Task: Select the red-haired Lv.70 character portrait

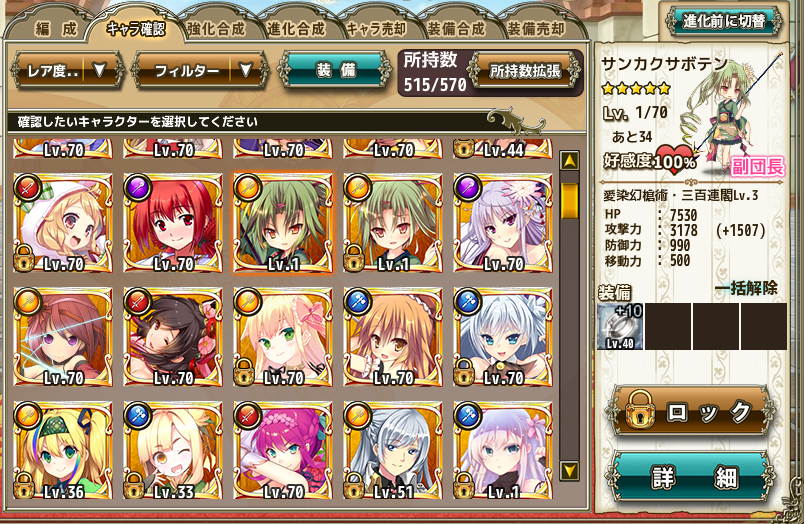Action: point(173,223)
